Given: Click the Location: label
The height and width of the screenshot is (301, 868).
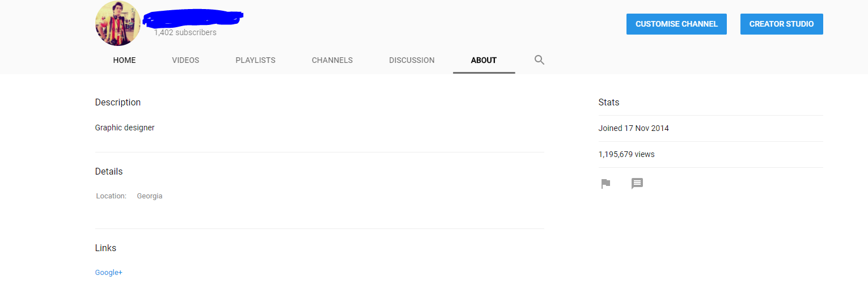Looking at the screenshot, I should tap(111, 196).
